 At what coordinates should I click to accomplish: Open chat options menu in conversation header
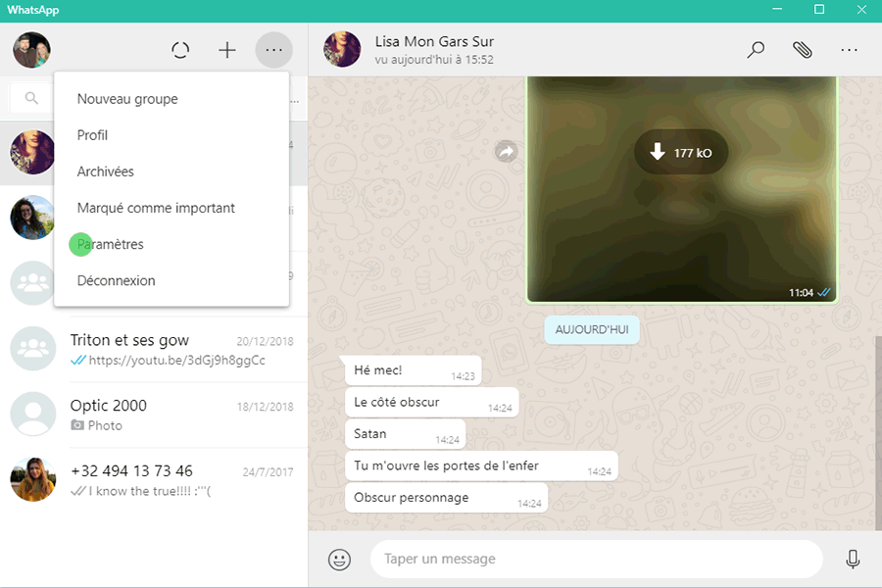click(849, 50)
